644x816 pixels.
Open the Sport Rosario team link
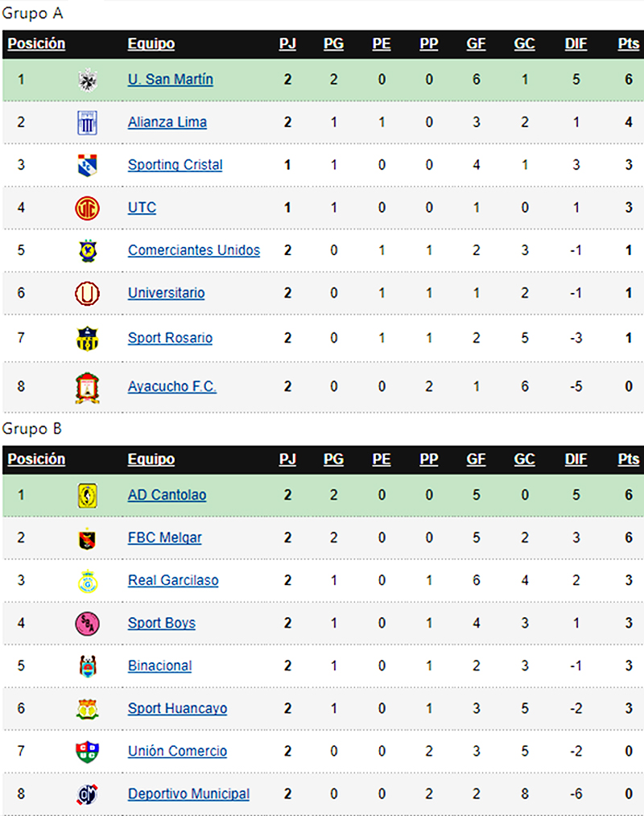(x=170, y=338)
